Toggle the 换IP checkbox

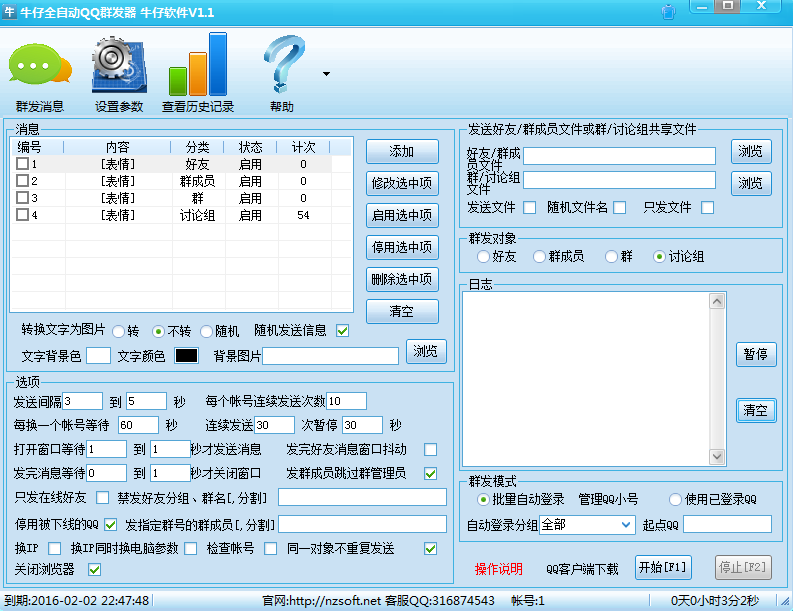tap(55, 549)
